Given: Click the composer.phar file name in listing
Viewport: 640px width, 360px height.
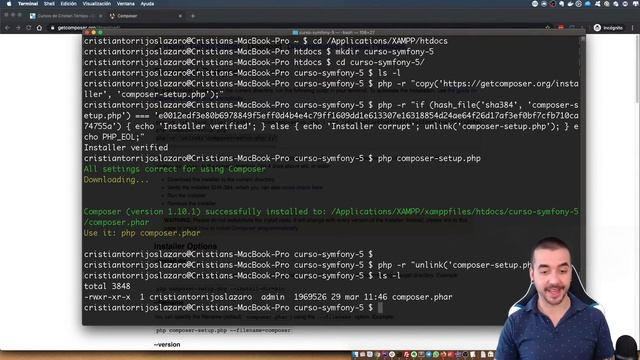Looking at the screenshot, I should tap(422, 297).
